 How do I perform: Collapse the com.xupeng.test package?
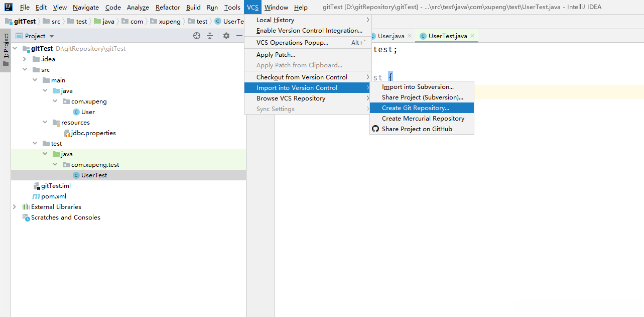point(55,165)
